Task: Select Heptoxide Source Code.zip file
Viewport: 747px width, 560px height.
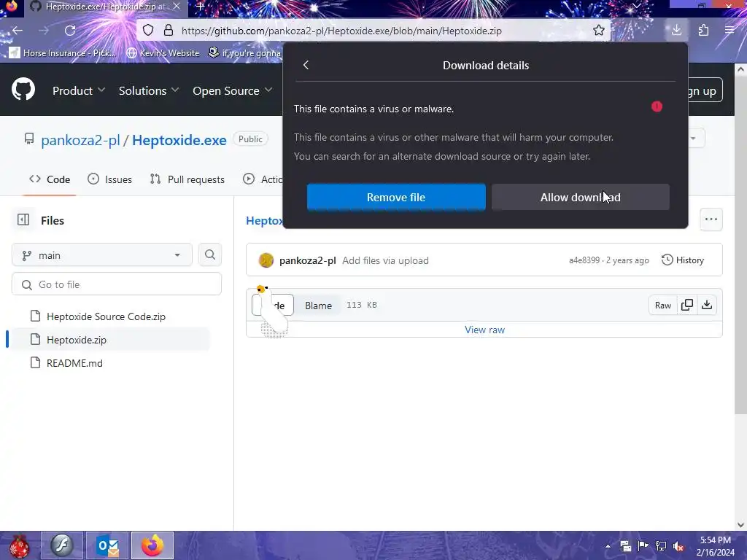Action: coord(106,316)
